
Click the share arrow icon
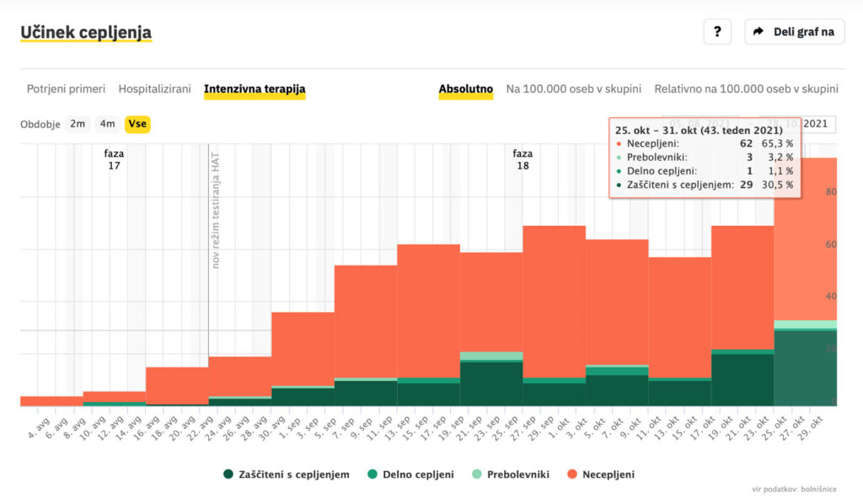tap(758, 32)
